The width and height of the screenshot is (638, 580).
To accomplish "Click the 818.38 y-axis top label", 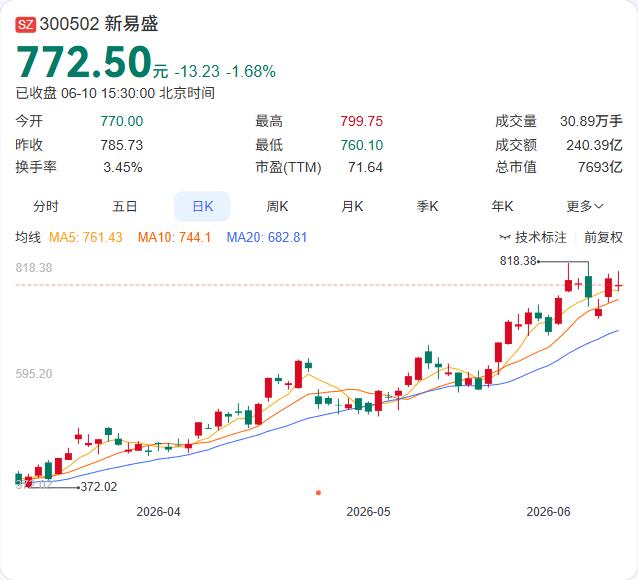I will pyautogui.click(x=34, y=268).
